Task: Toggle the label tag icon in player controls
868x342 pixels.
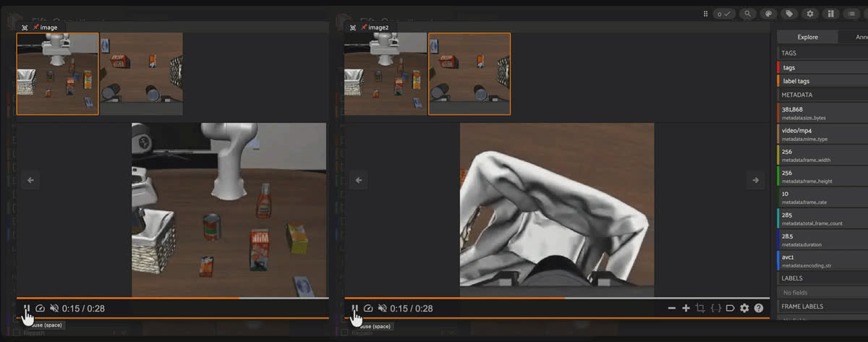Action: [730, 308]
